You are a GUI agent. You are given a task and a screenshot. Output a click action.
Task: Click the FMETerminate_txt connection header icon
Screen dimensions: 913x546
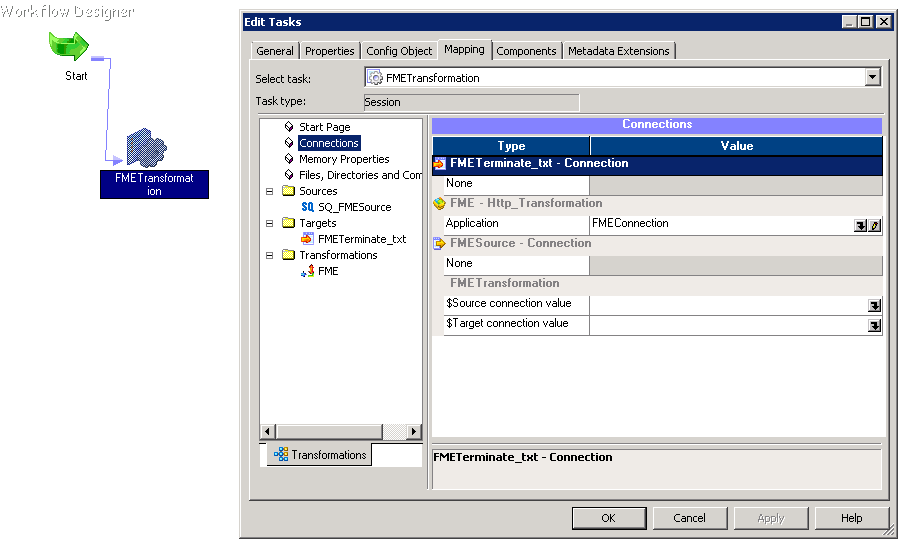pos(439,164)
